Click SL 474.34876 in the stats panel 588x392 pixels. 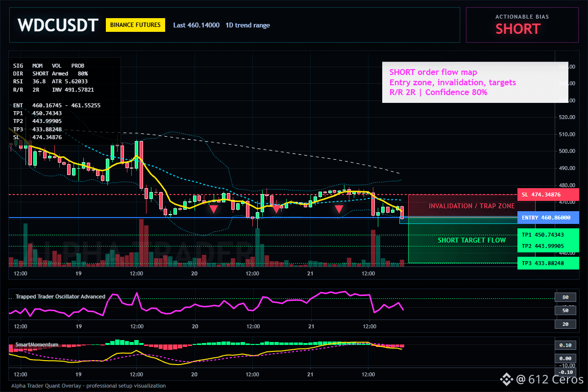pos(37,137)
